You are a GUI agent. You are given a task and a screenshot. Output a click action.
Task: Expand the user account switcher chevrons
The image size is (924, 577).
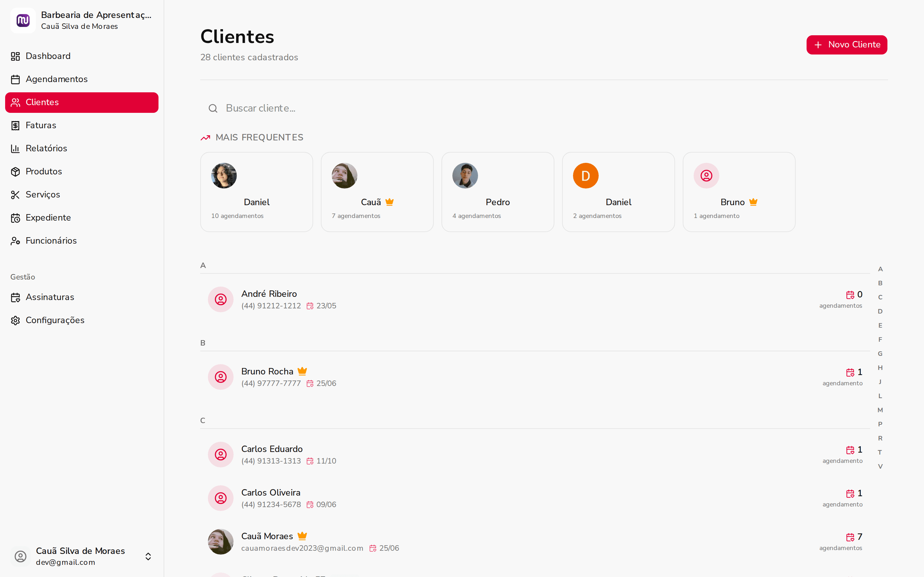coord(148,556)
